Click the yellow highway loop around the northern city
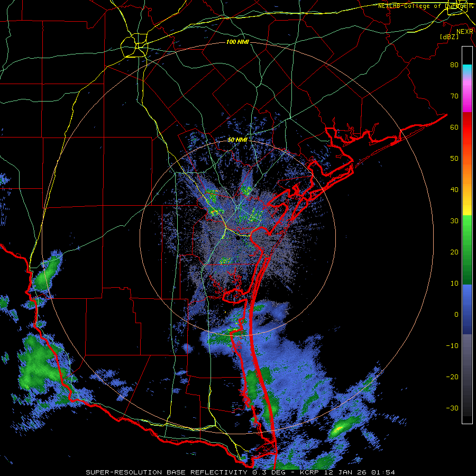476x476 pixels. [x=134, y=45]
